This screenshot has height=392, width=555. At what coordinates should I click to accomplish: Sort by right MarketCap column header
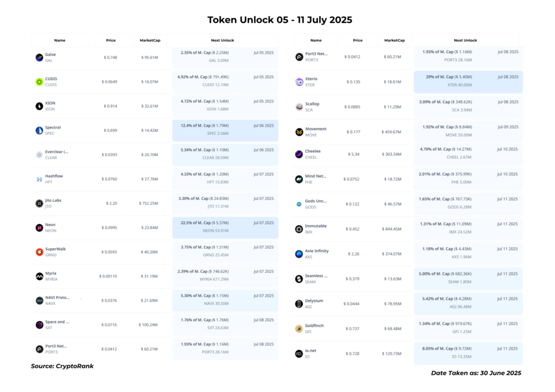[395, 40]
